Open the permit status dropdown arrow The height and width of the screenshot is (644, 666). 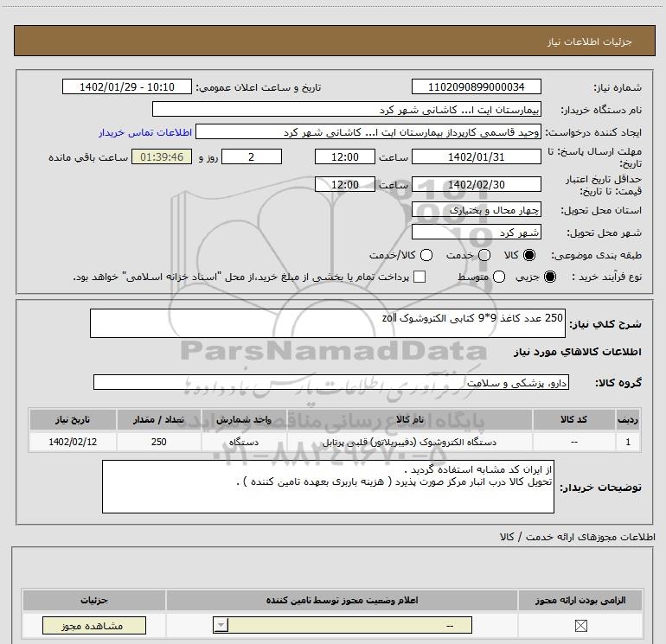[x=221, y=625]
